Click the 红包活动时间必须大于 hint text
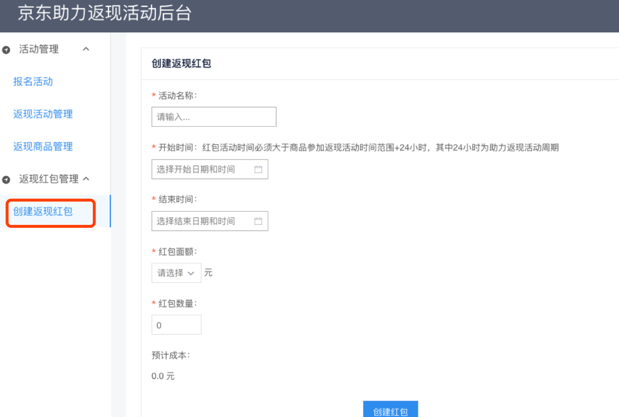Image resolution: width=619 pixels, height=417 pixels. coord(381,148)
